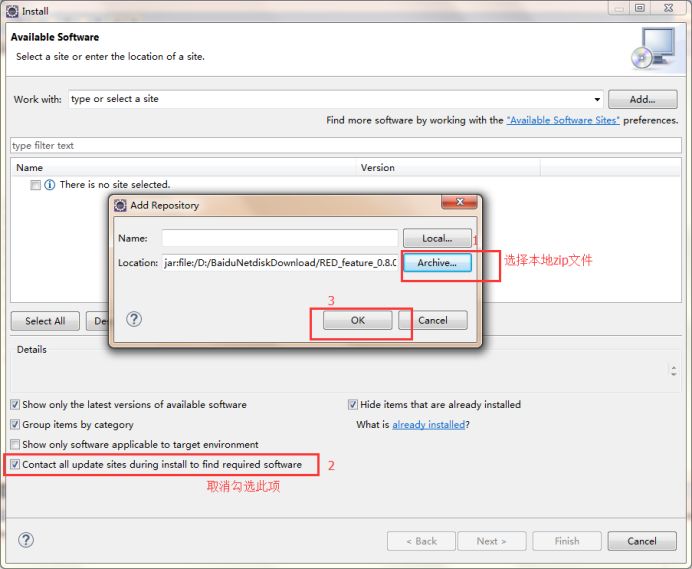Click the Work with site text box
Screen dimensions: 692x569
coord(330,99)
